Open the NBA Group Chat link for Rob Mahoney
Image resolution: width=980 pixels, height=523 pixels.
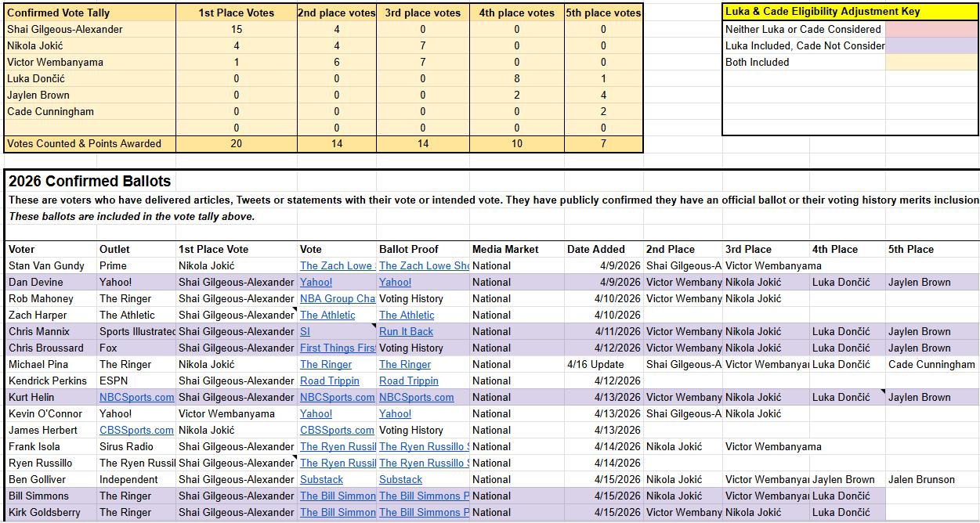point(338,298)
